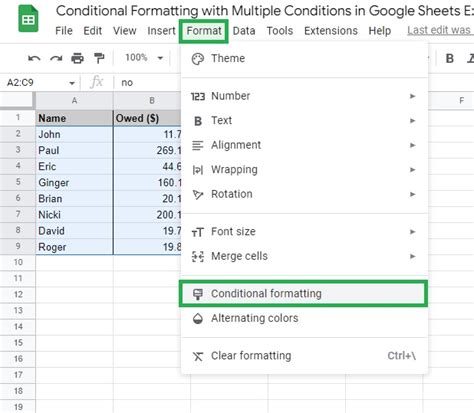The height and width of the screenshot is (413, 474).
Task: Open the Last edit was link
Action: tap(440, 30)
